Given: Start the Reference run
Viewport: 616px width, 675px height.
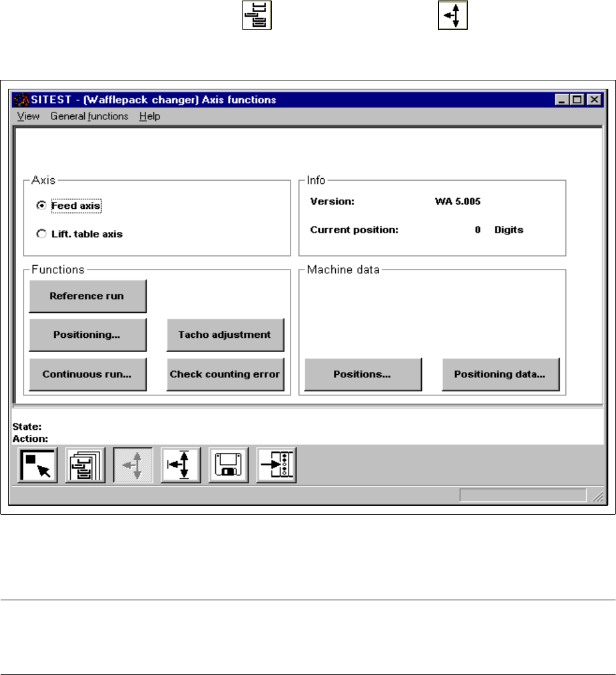Looking at the screenshot, I should (87, 296).
